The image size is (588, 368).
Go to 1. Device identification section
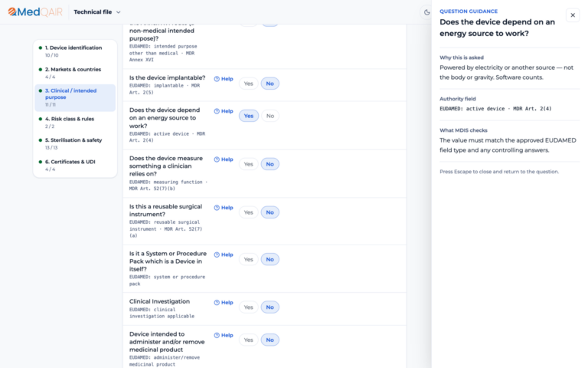[x=75, y=51]
